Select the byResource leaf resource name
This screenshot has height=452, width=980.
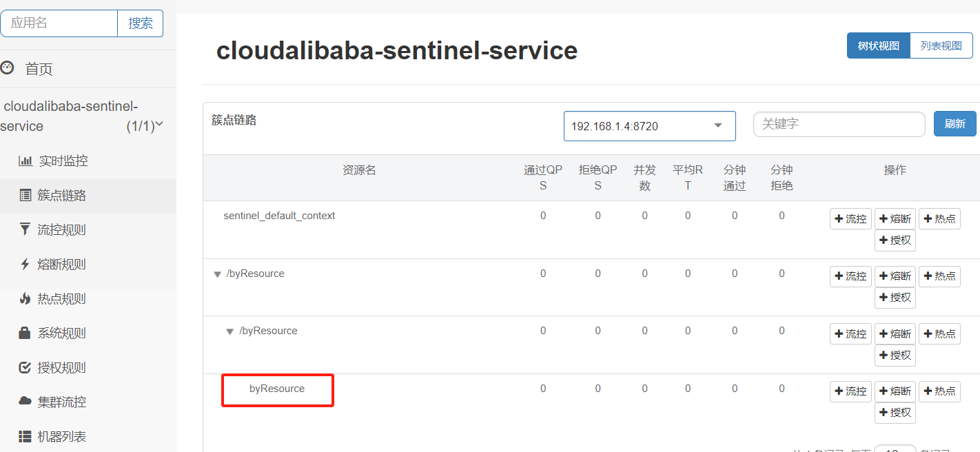[277, 389]
